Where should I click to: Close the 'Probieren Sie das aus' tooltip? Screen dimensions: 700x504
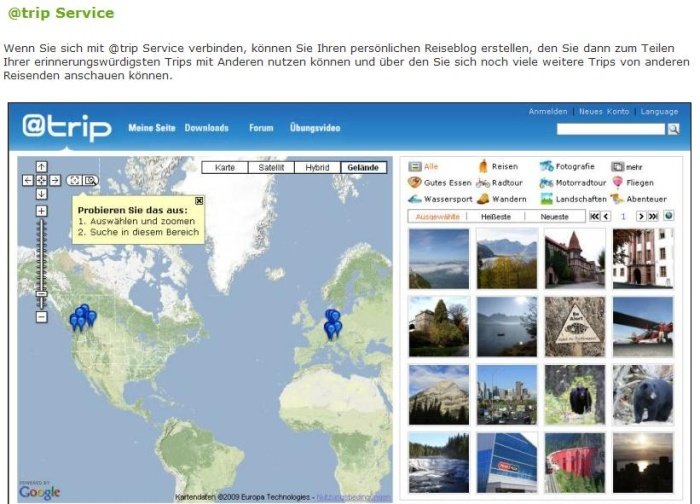point(199,201)
